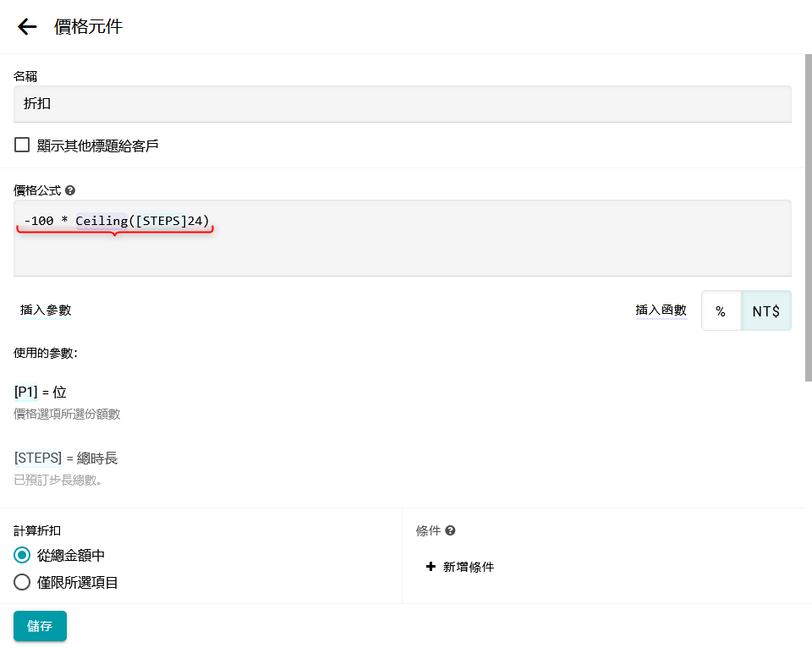Select the 僅限所選項目 radio option
The width and height of the screenshot is (812, 648).
pos(22,582)
